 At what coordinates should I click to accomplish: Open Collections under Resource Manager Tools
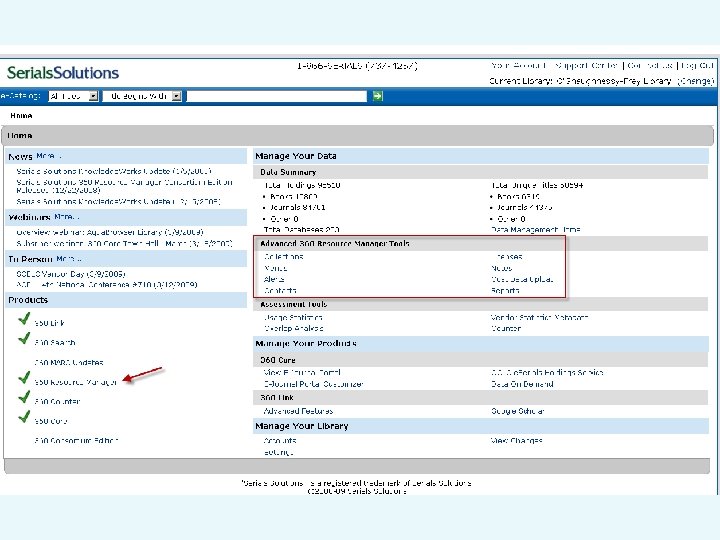283,257
